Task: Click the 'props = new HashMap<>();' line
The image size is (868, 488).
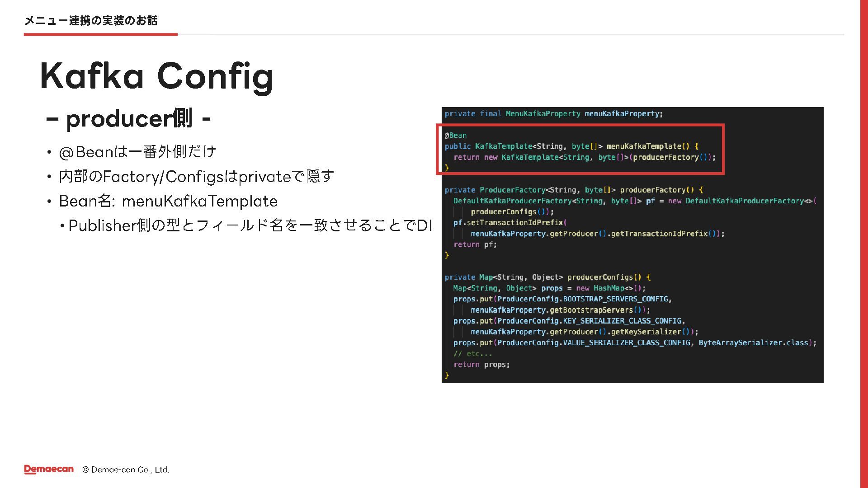Action: pyautogui.click(x=549, y=288)
